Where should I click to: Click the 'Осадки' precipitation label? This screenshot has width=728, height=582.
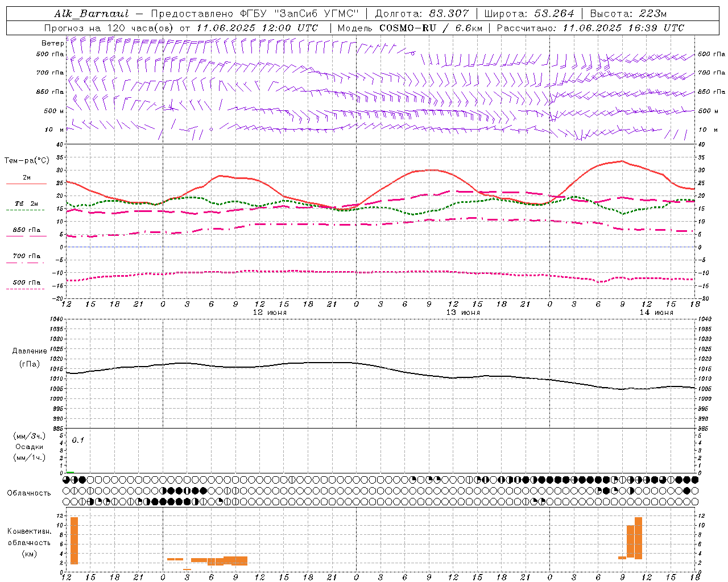point(30,447)
